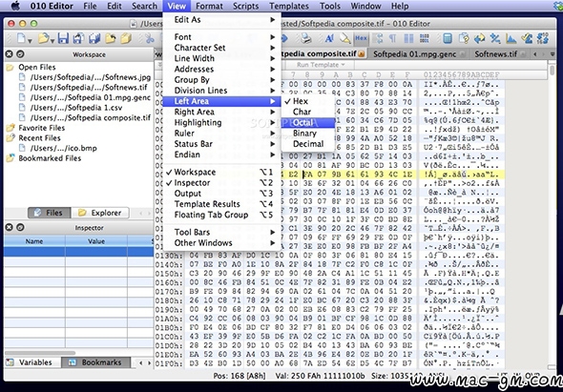Image resolution: width=563 pixels, height=392 pixels.
Task: Enable Output panel in View menu
Action: (x=222, y=194)
